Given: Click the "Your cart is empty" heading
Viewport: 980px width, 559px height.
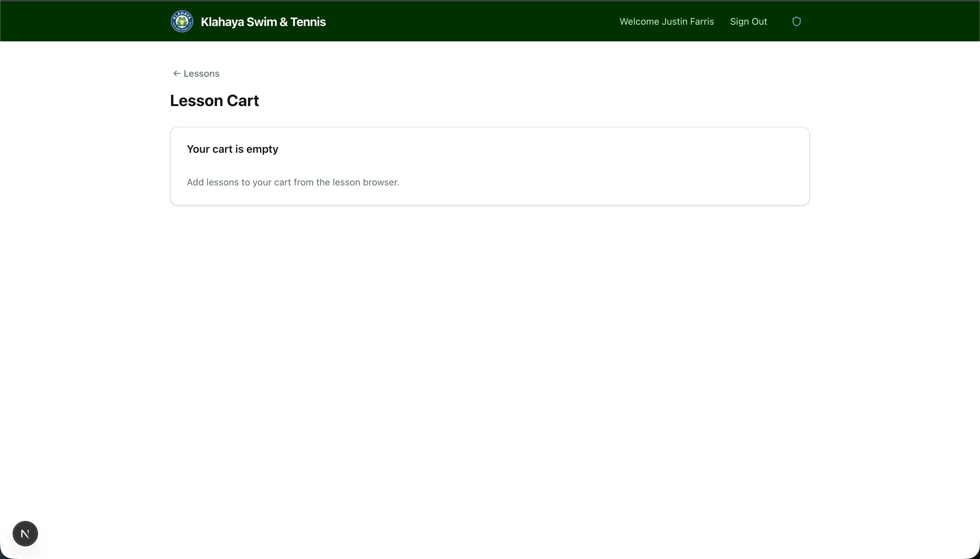Looking at the screenshot, I should click(232, 149).
